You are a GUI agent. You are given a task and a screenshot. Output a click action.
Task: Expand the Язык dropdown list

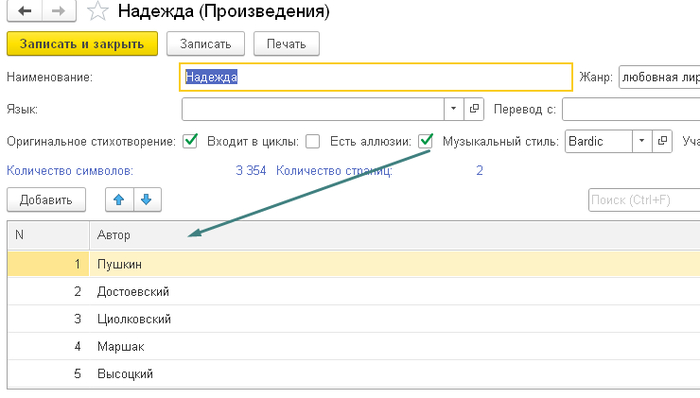(x=454, y=109)
